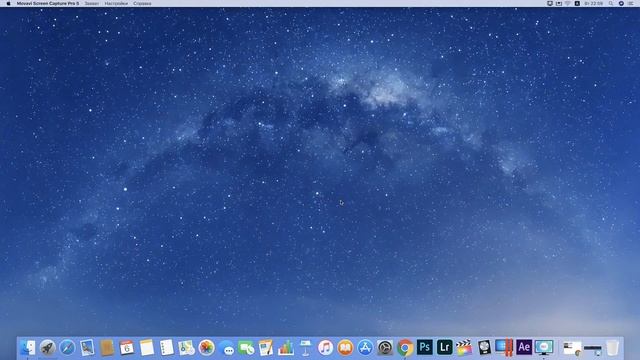Open Parallels Desktop icon with red bars
The width and height of the screenshot is (640, 360).
coord(504,348)
